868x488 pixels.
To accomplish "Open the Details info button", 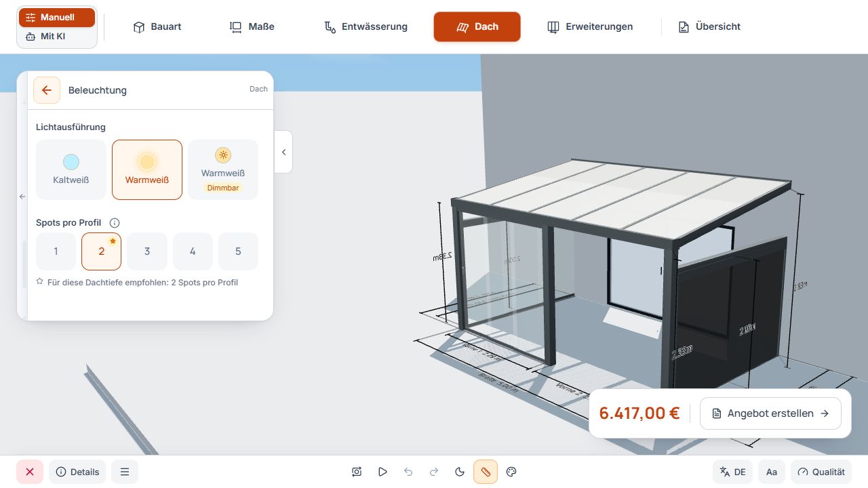I will click(77, 472).
